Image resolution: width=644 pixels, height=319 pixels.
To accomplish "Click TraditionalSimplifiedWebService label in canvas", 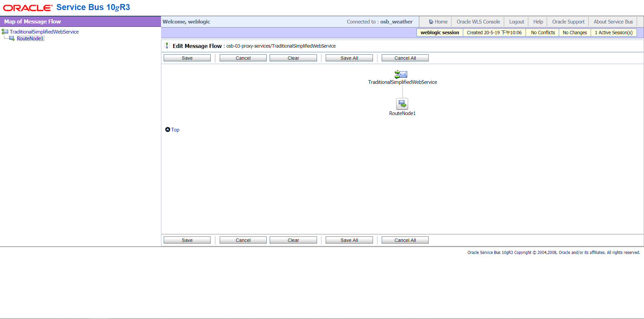I will (402, 82).
